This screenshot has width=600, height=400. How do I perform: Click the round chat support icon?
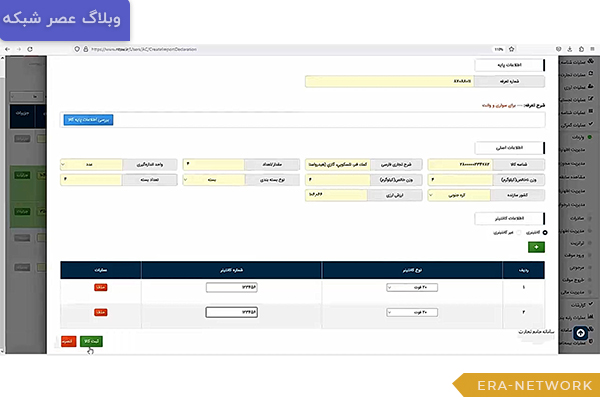click(580, 331)
